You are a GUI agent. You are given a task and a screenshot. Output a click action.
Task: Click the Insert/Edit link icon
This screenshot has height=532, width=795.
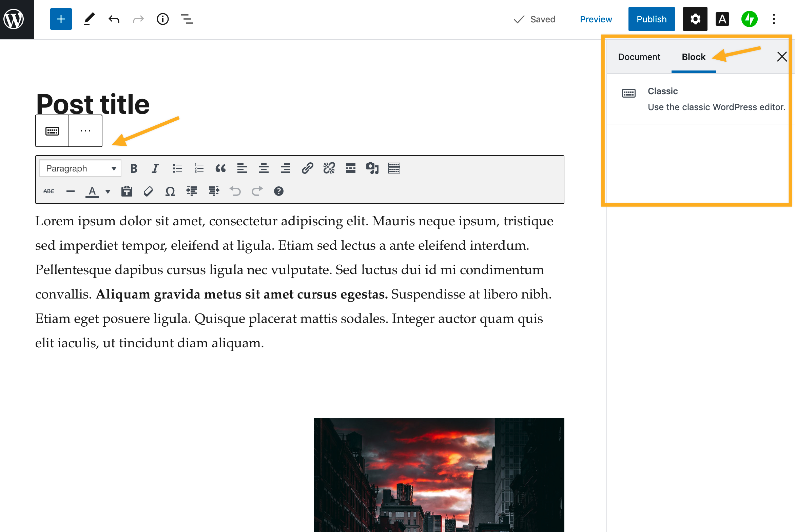pyautogui.click(x=307, y=169)
